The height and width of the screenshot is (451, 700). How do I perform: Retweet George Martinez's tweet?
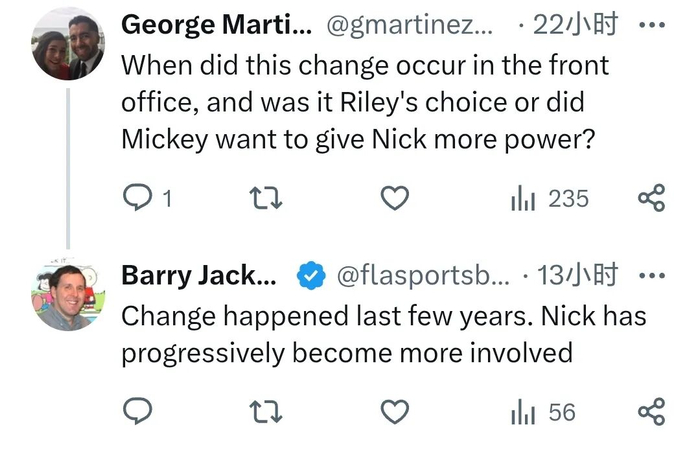click(267, 199)
